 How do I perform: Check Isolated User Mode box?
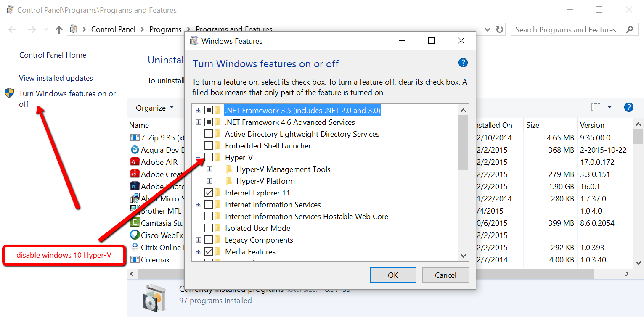coord(209,228)
